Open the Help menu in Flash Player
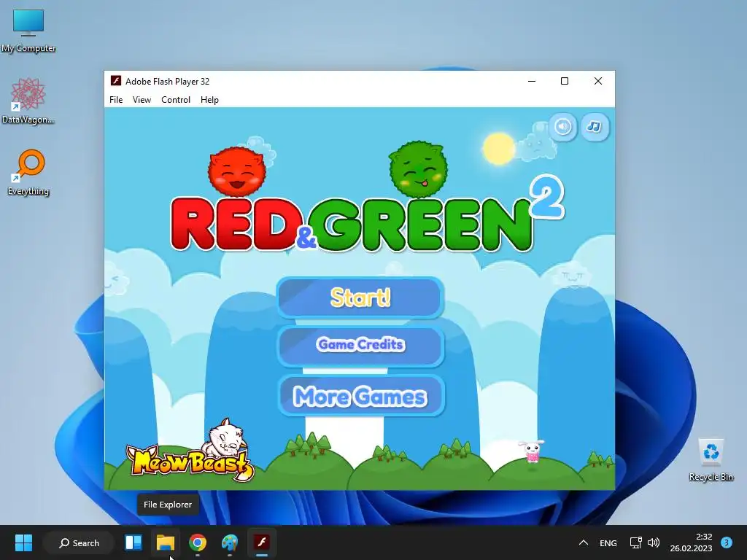Viewport: 747px width, 560px height. click(x=209, y=99)
